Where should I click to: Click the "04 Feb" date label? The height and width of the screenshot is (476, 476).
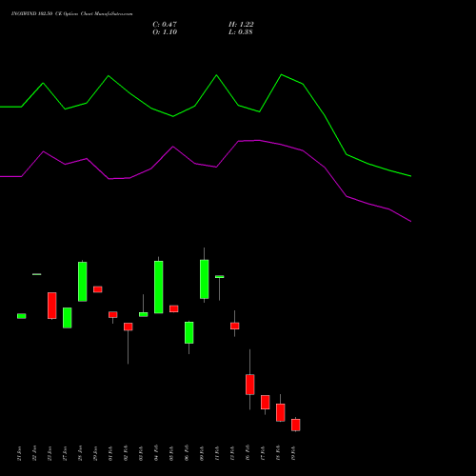157,453
